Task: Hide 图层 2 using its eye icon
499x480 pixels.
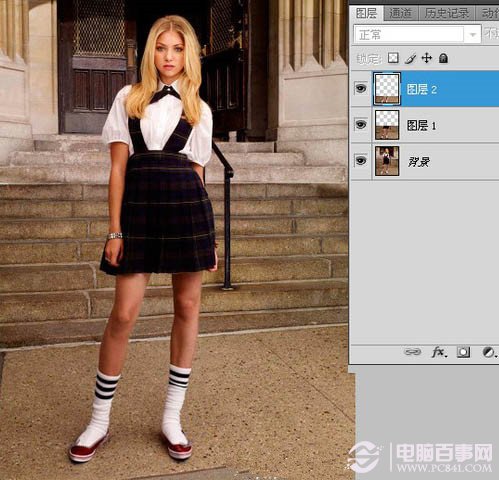Action: click(361, 89)
